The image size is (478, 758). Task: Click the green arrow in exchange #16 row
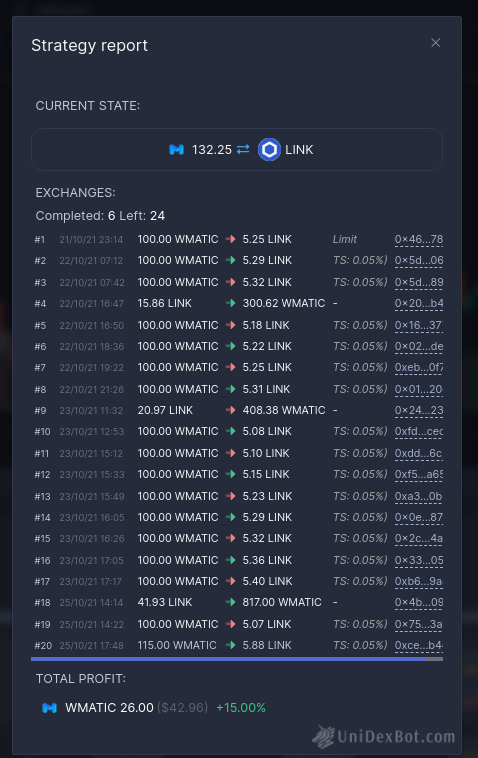pyautogui.click(x=231, y=560)
